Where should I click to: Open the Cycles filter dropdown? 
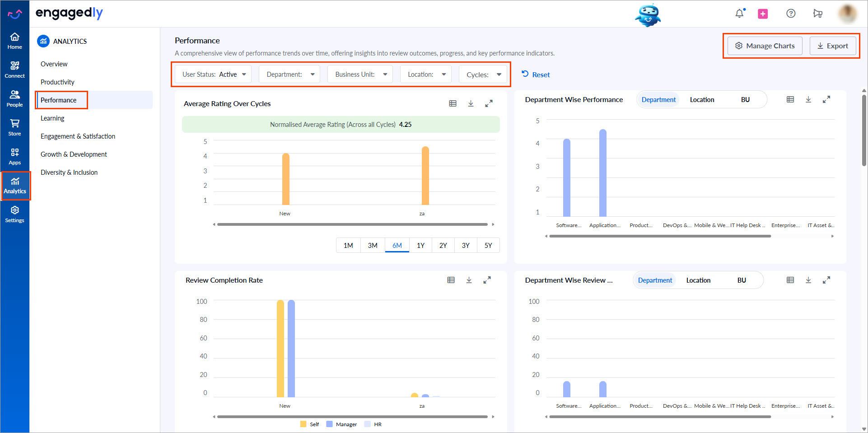click(483, 74)
